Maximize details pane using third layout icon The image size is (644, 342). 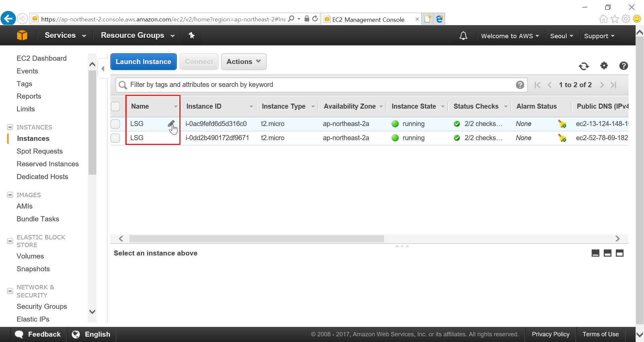620,253
